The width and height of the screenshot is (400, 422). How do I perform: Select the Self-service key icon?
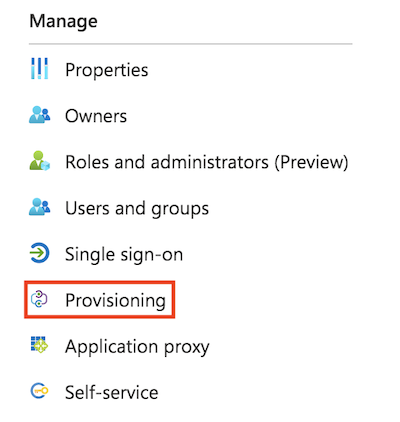tap(39, 391)
